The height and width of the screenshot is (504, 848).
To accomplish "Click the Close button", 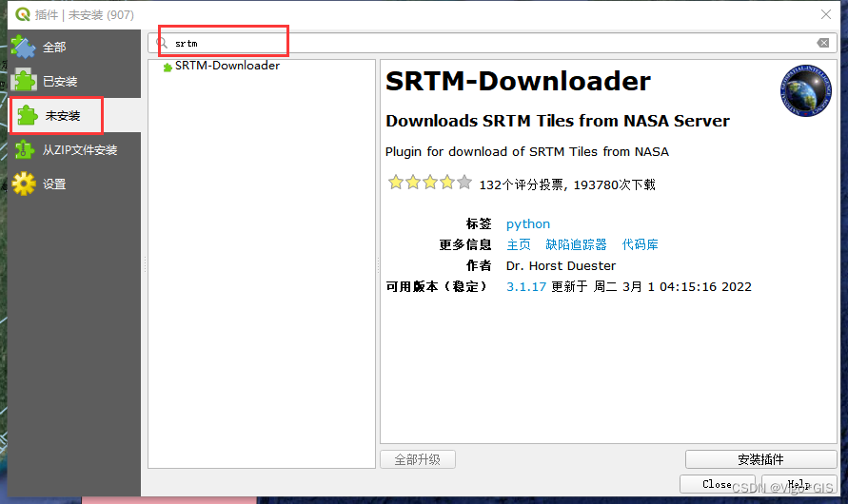I will coord(717,484).
